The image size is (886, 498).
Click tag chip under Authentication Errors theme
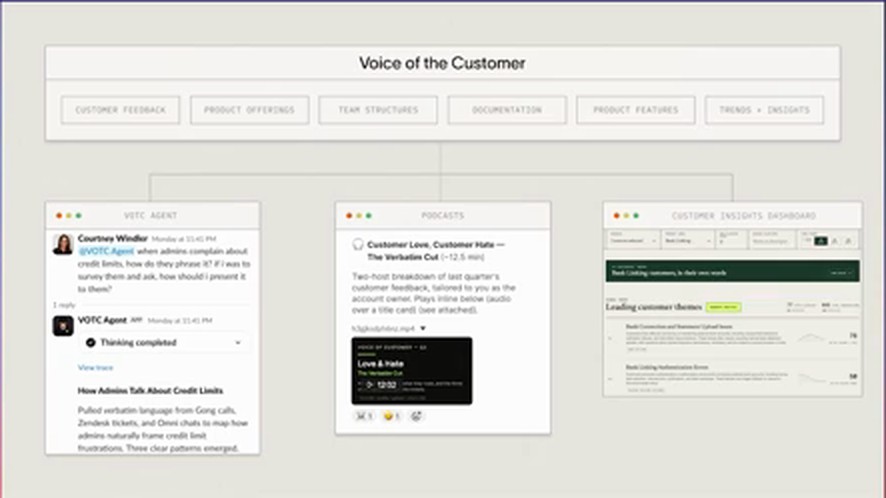pos(645,390)
